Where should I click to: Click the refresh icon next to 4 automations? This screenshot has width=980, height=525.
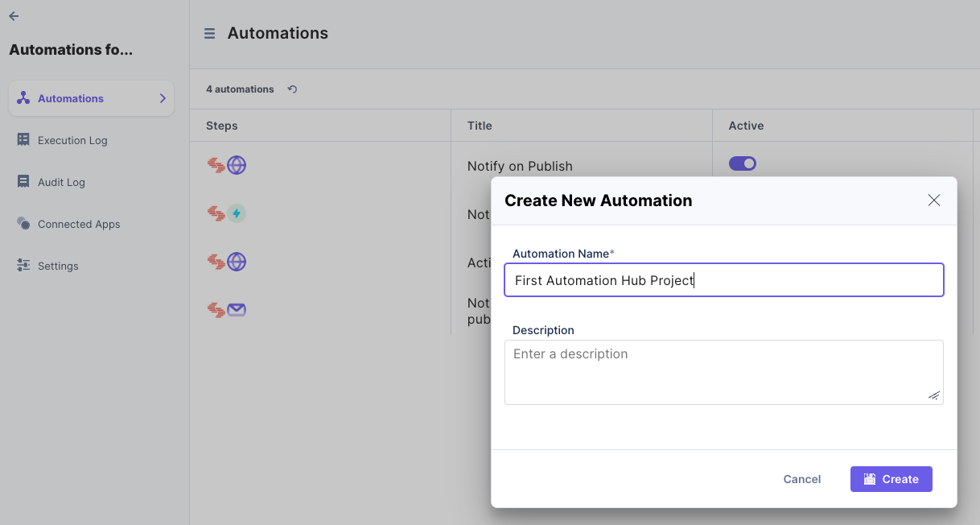292,89
